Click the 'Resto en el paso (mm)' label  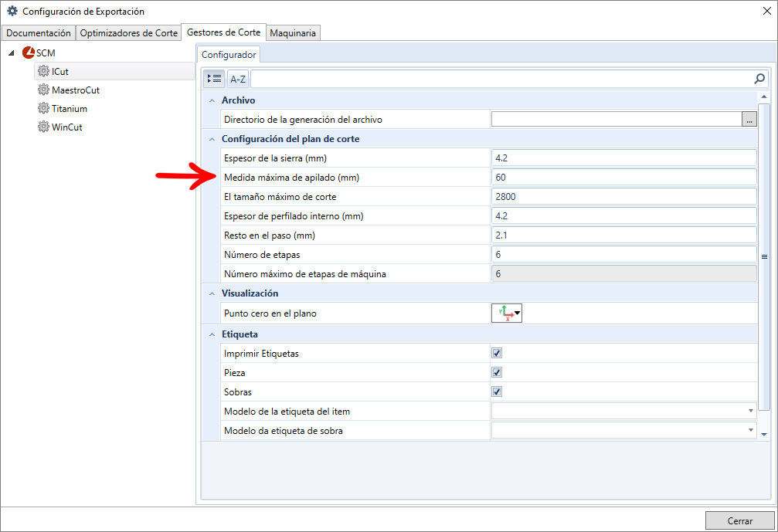point(270,236)
